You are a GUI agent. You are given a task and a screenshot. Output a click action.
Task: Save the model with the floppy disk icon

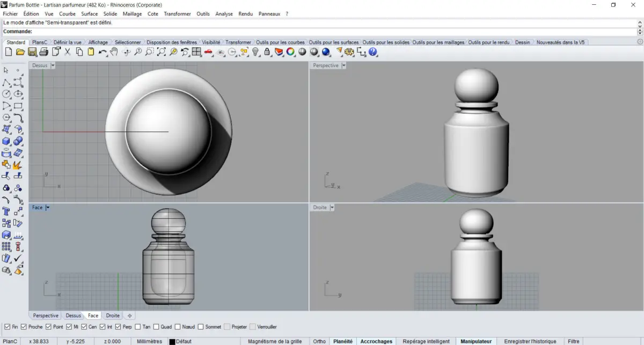pyautogui.click(x=32, y=52)
